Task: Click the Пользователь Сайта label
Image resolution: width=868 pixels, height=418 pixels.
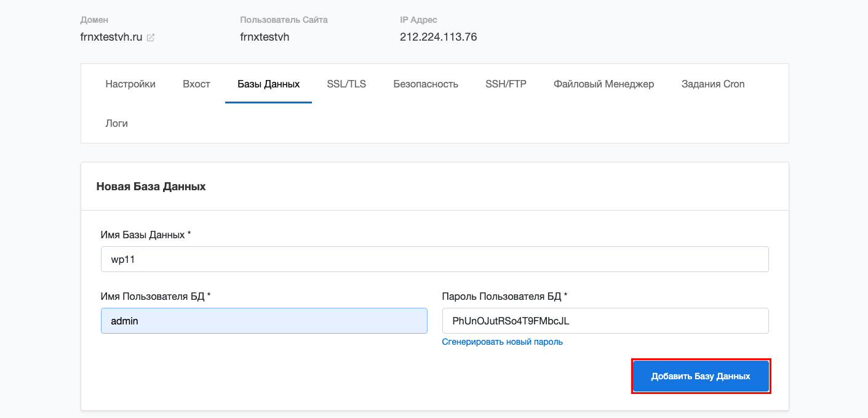Action: (284, 20)
